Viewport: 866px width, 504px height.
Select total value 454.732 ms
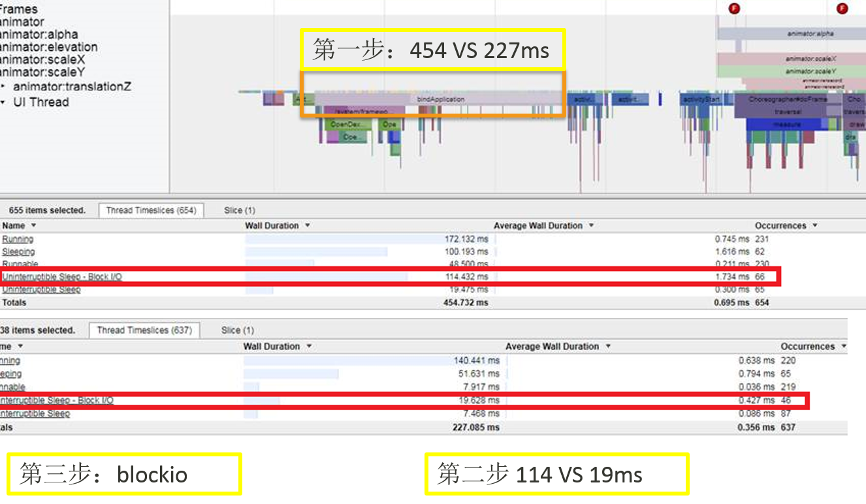click(x=466, y=302)
